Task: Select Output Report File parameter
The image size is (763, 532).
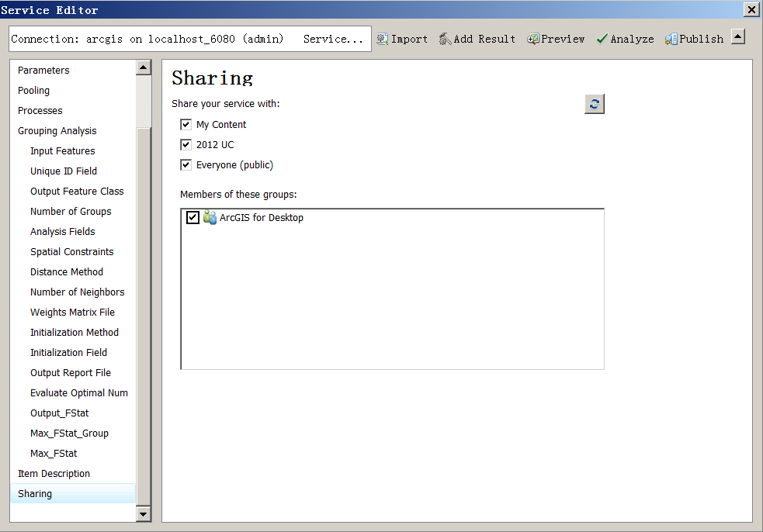Action: coord(71,373)
